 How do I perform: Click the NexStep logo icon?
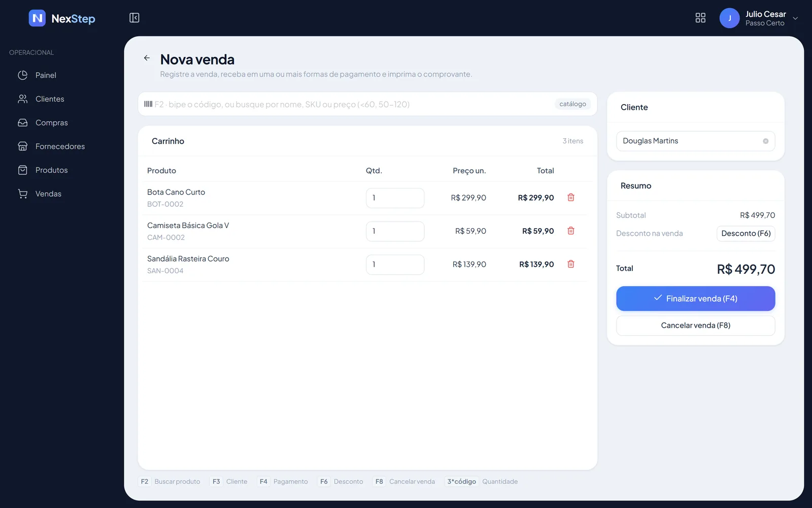pyautogui.click(x=37, y=18)
